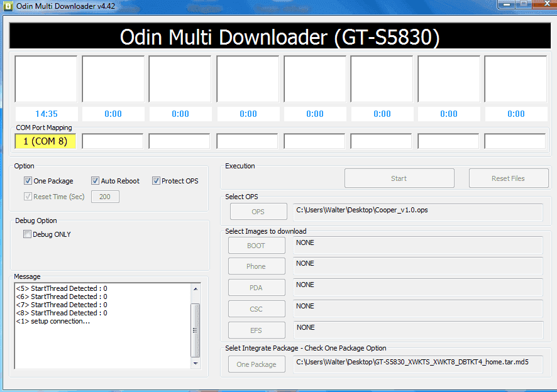Click the EFS image button
Screen dimensions: 557x392
(x=256, y=330)
